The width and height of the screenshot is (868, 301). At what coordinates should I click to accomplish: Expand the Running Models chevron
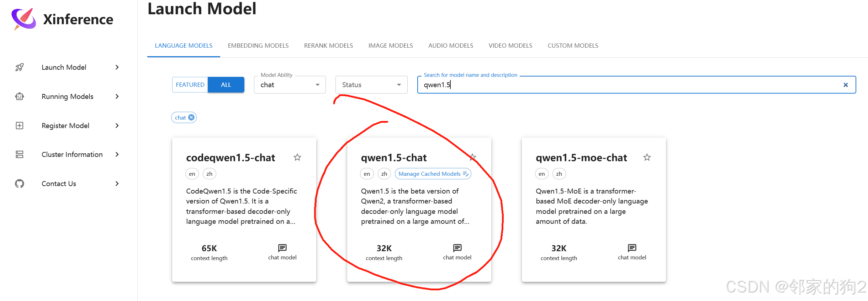117,96
